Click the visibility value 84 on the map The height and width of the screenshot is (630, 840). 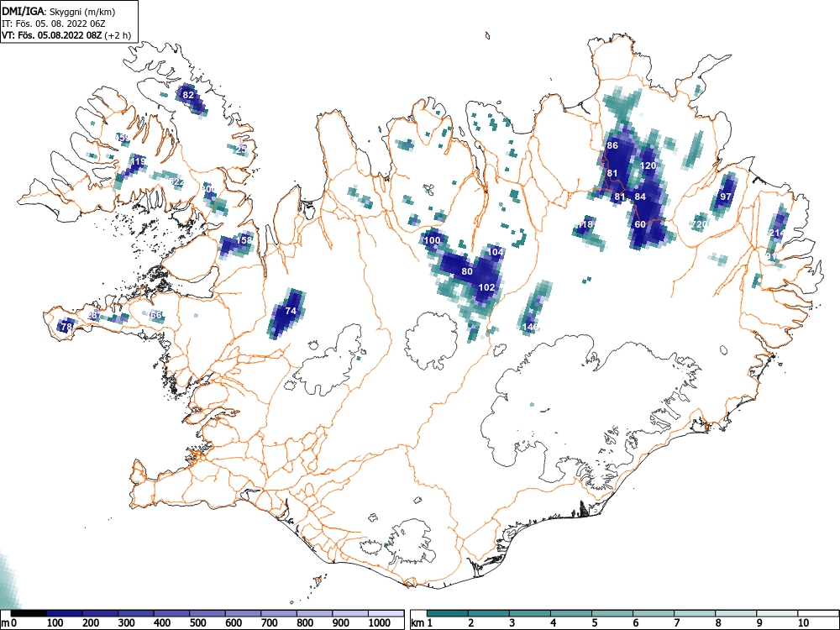click(640, 197)
